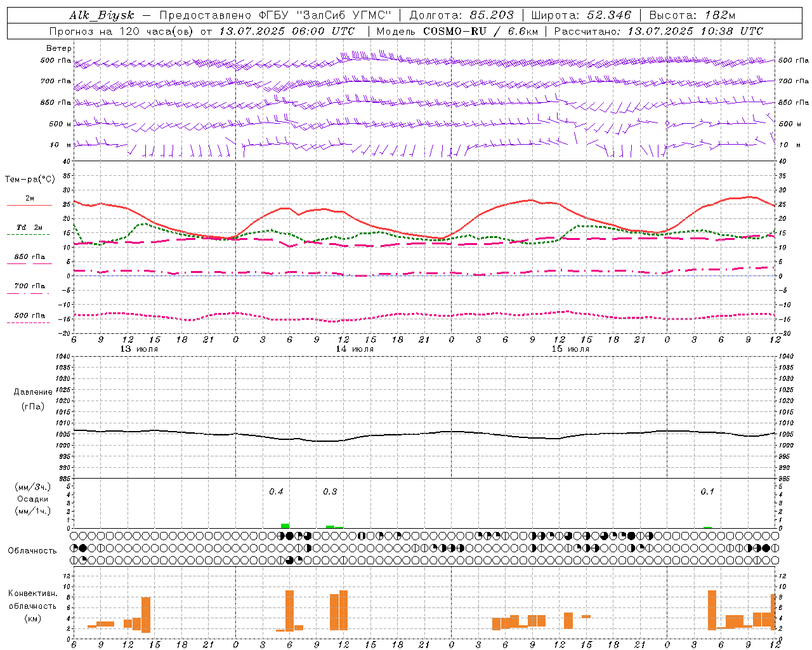This screenshot has width=812, height=650.
Task: Click the 'Осадки' precipitation panel label
Action: tap(33, 499)
